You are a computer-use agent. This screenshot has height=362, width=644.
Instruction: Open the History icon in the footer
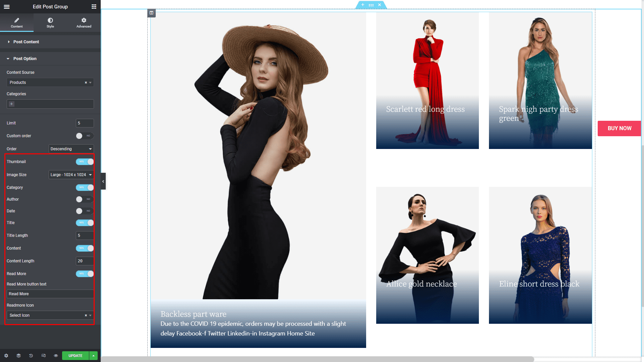click(x=31, y=356)
